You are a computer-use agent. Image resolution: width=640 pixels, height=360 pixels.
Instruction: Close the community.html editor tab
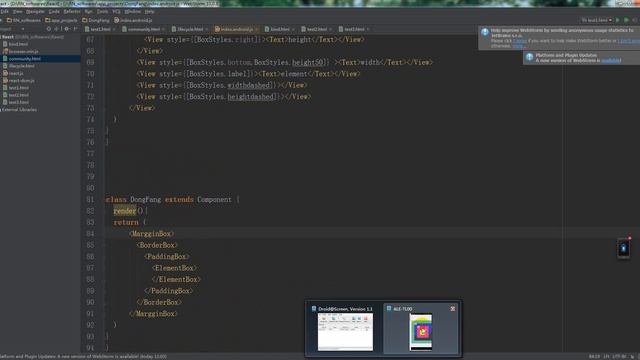(163, 29)
